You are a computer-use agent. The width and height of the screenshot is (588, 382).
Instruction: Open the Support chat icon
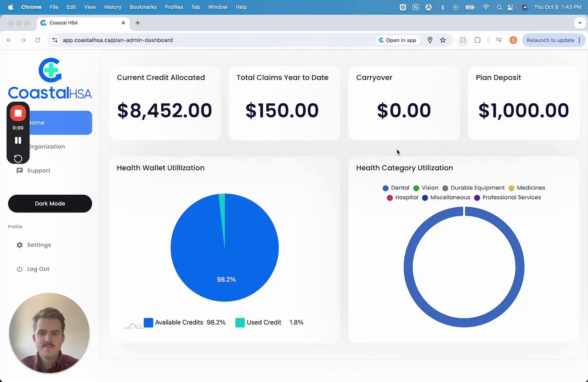coord(20,170)
